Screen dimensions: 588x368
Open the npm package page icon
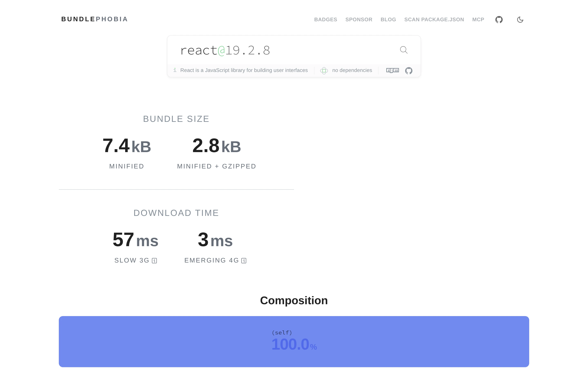coord(392,70)
